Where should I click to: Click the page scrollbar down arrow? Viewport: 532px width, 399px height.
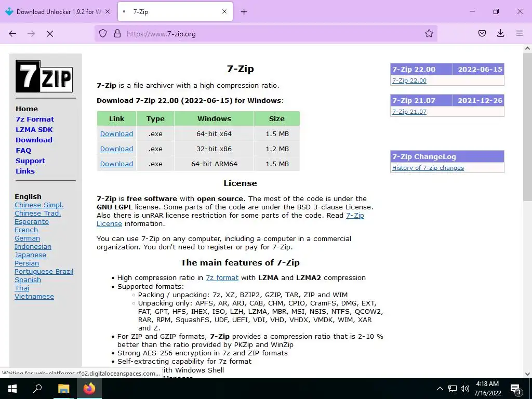(x=527, y=374)
